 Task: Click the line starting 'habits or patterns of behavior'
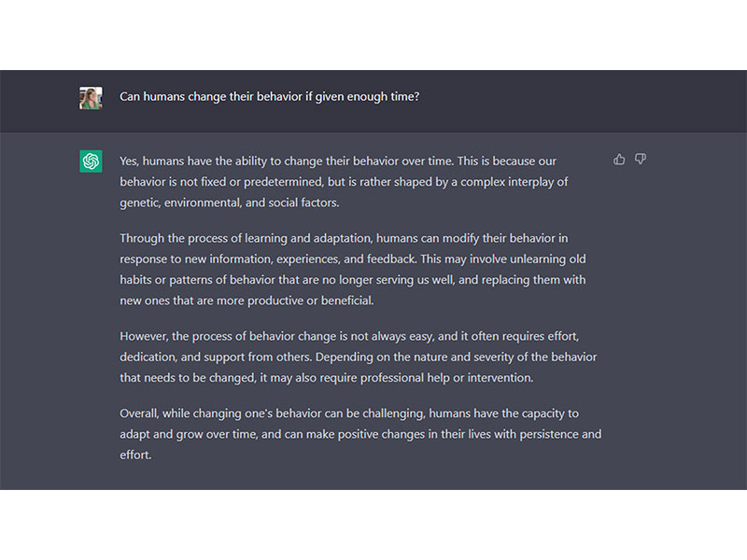tap(353, 280)
